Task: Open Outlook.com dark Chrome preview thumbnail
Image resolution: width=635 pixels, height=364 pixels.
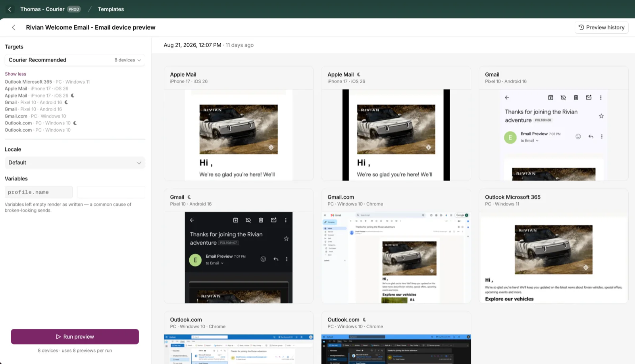Action: 396,349
